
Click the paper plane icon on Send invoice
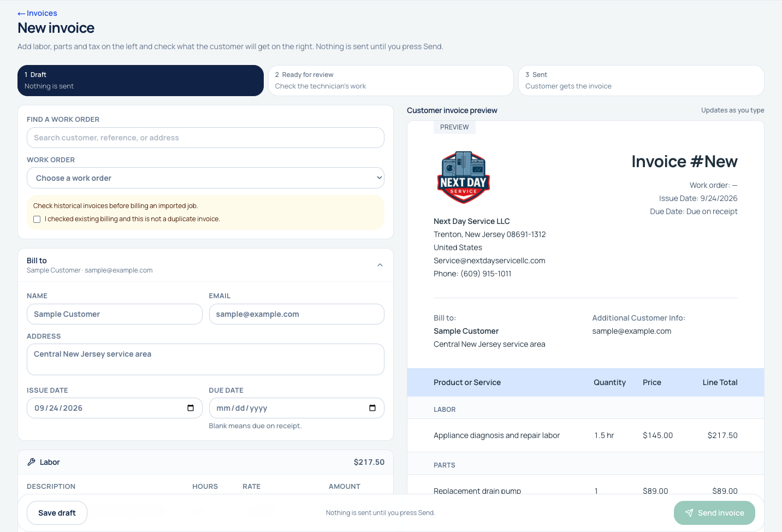(689, 513)
